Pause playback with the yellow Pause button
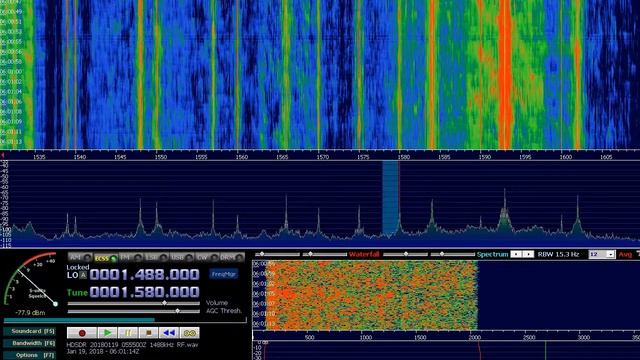The height and width of the screenshot is (360, 640). click(x=128, y=333)
